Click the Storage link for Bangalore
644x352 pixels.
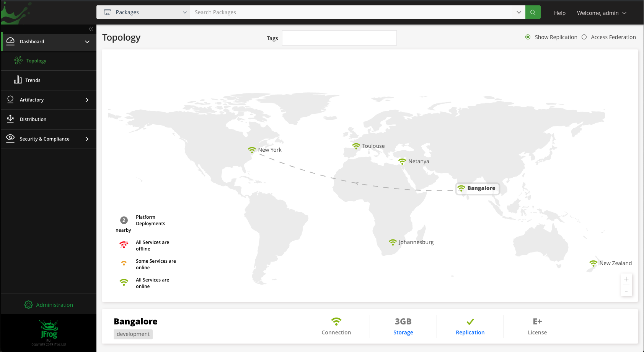[x=403, y=332]
